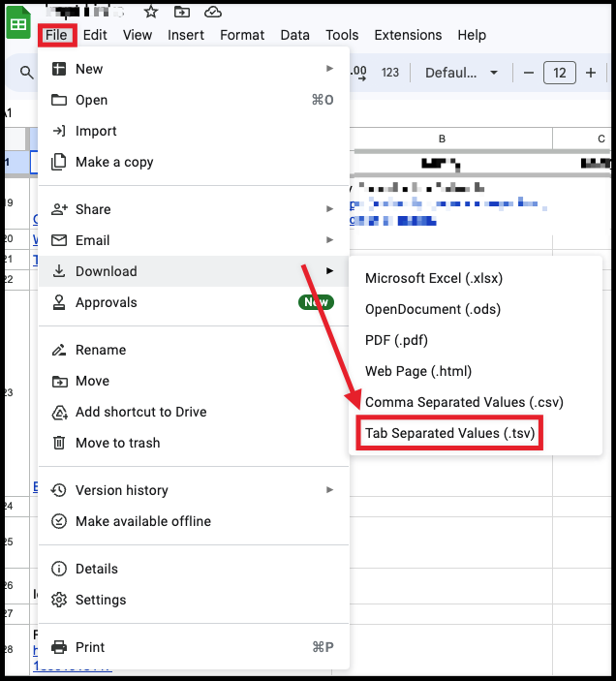Download as Tab Separated Values (.tsv)
The width and height of the screenshot is (616, 681).
click(x=476, y=433)
